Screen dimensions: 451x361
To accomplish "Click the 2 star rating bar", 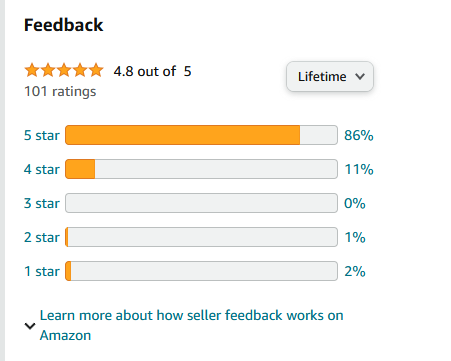I will coord(201,237).
